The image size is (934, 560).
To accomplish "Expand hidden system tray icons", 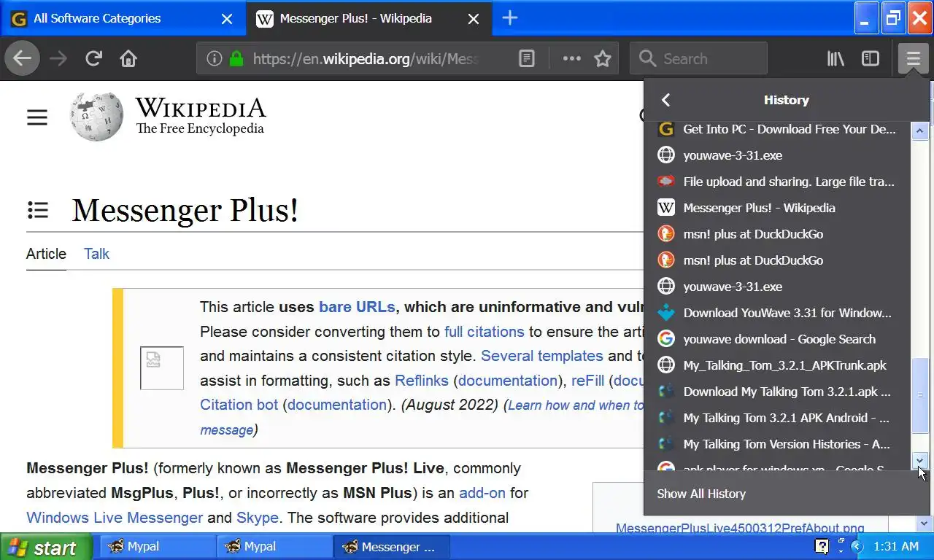I will tap(857, 547).
